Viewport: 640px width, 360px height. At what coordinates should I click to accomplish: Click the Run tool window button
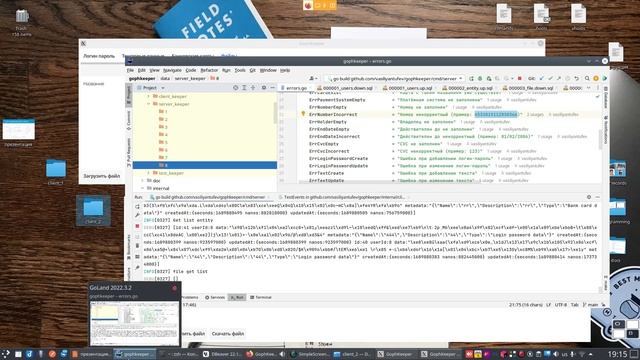coord(237,297)
